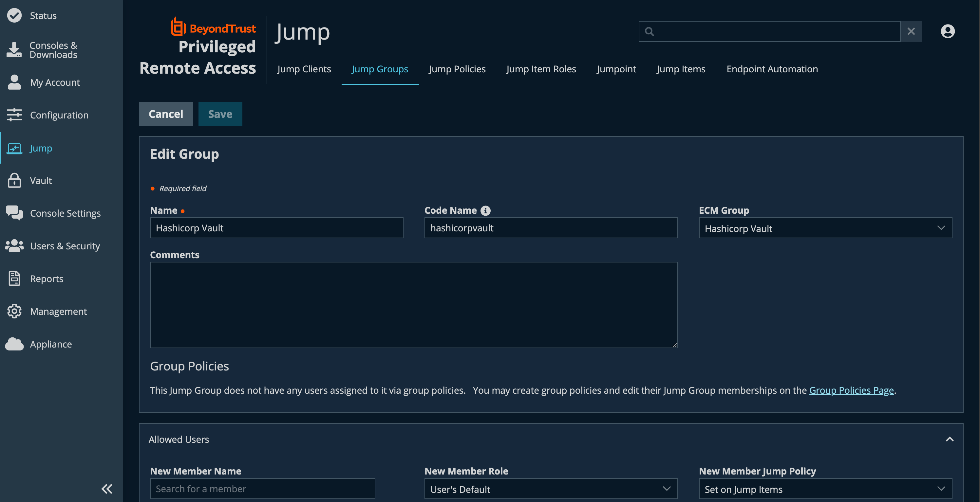980x502 pixels.
Task: Open Reports menu item
Action: (x=47, y=278)
